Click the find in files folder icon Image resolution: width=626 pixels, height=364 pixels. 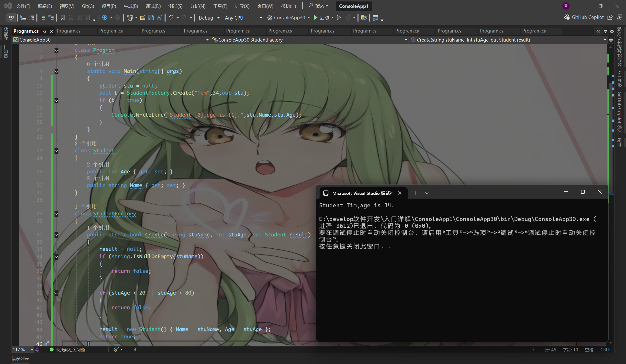click(364, 18)
